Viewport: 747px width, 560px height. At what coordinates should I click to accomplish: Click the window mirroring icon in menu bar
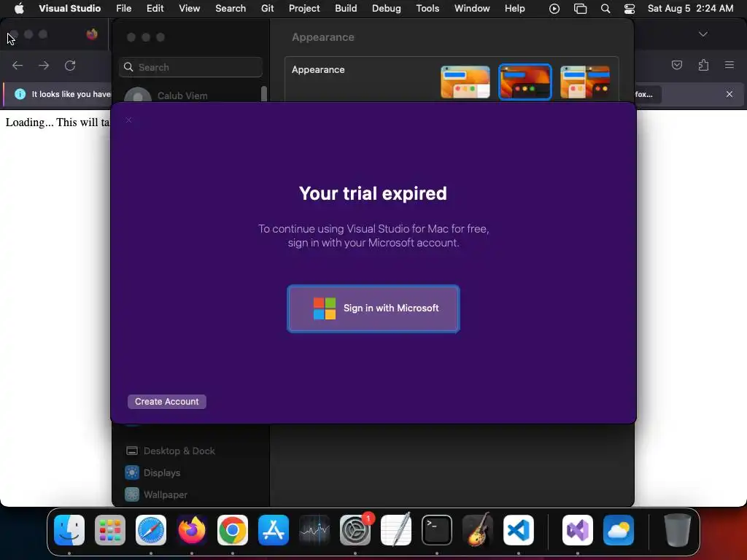pos(580,9)
